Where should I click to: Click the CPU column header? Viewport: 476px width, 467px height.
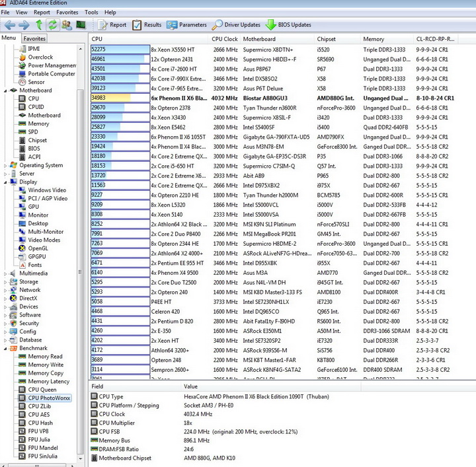tap(149, 39)
